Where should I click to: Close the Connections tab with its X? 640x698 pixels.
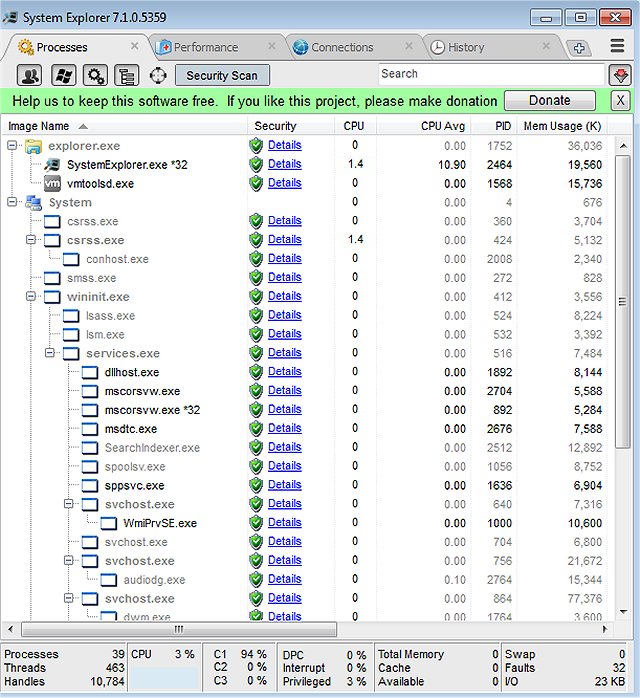(x=409, y=46)
